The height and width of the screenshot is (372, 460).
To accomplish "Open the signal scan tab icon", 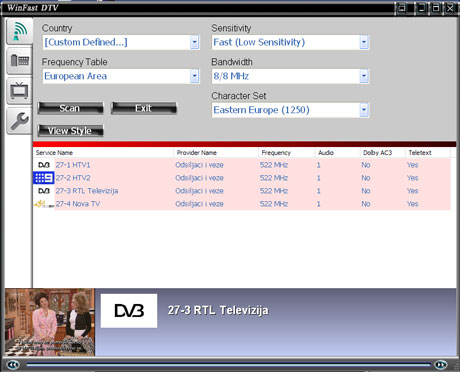I will 20,31.
